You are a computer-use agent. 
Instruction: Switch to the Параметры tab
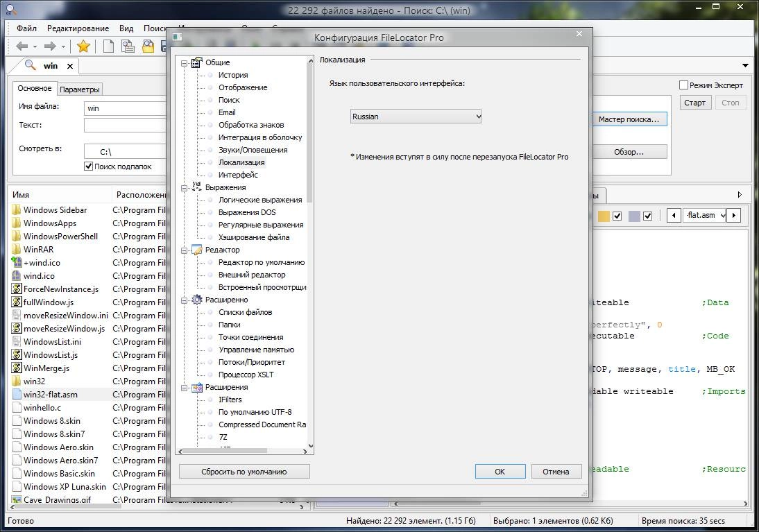79,89
